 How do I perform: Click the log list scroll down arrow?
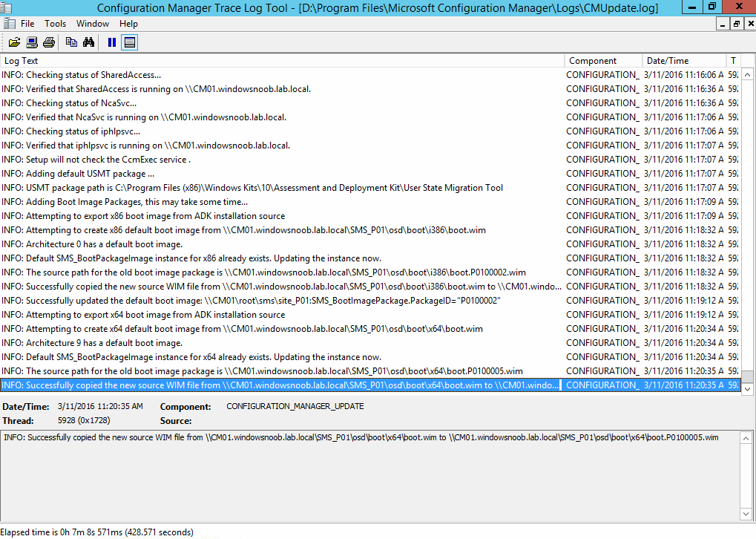pos(747,388)
